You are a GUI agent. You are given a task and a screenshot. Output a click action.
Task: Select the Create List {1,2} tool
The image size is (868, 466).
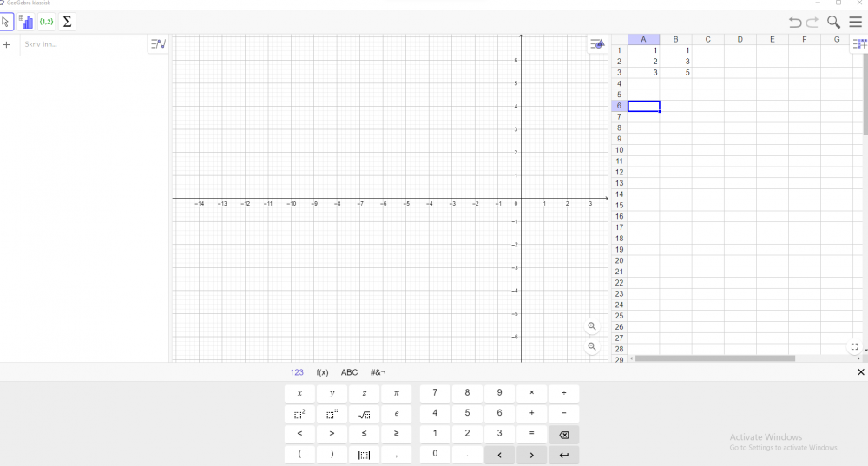pos(47,22)
